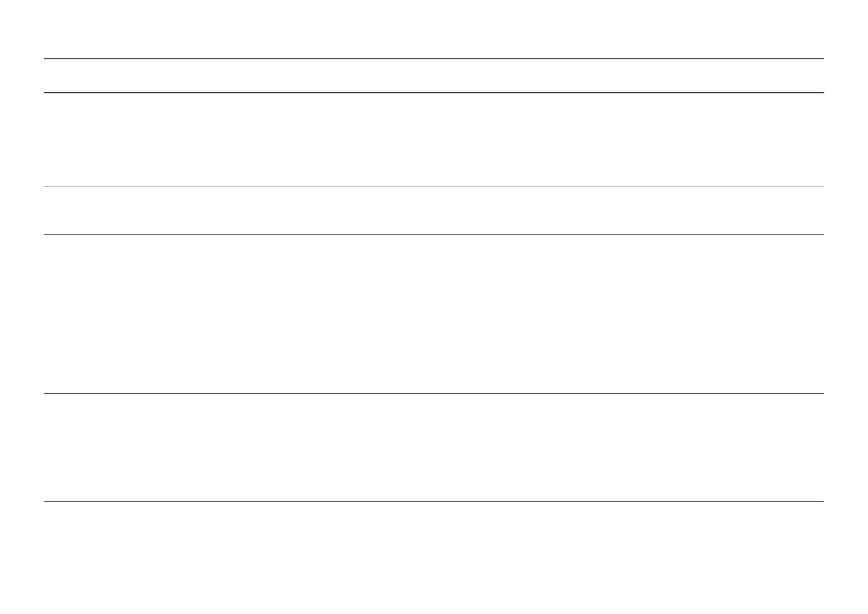This screenshot has width=868, height=614.
Task: Select the shortest blank body row
Action: [x=434, y=210]
